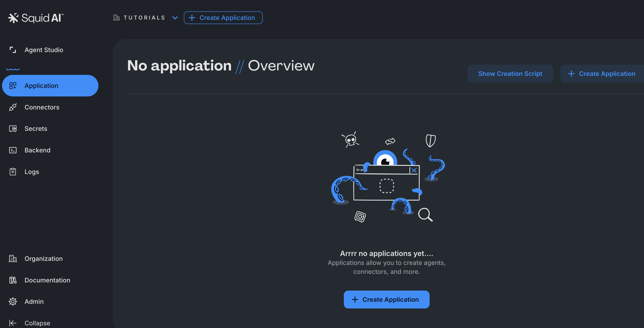This screenshot has height=328, width=644.
Task: Select Secrets from the sidebar menu
Action: point(36,129)
